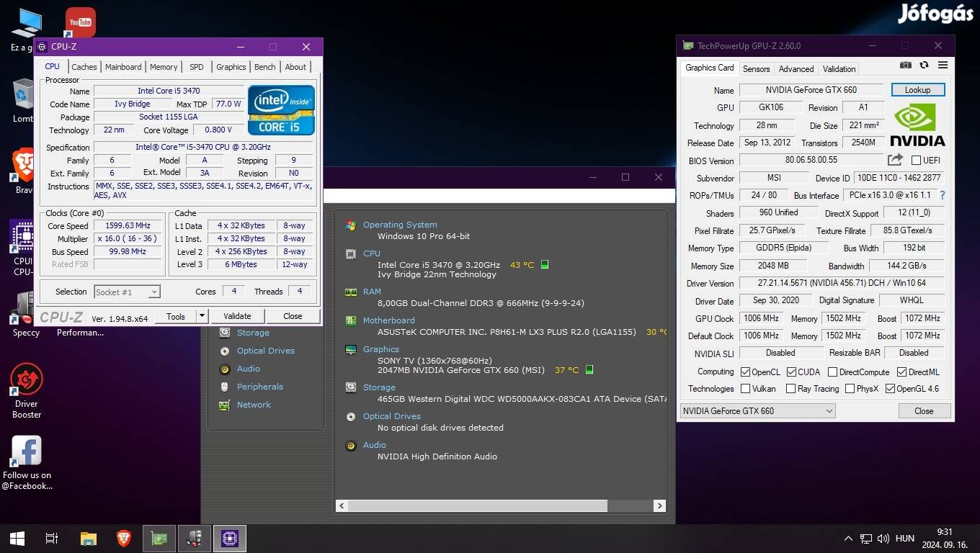Toggle the Vulkan checkbox
This screenshot has height=553, width=980.
click(x=746, y=389)
